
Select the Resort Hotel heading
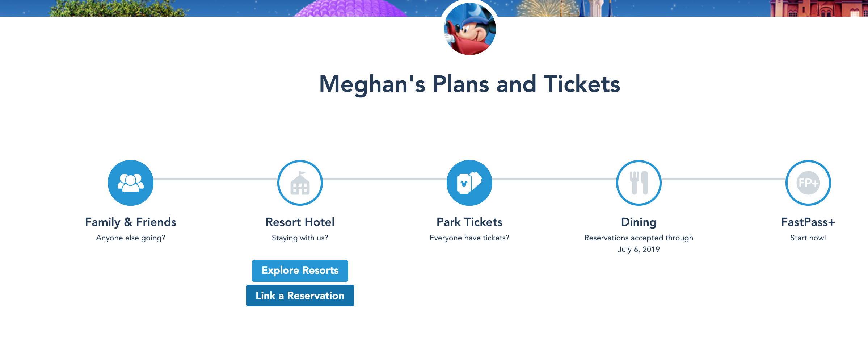coord(300,222)
